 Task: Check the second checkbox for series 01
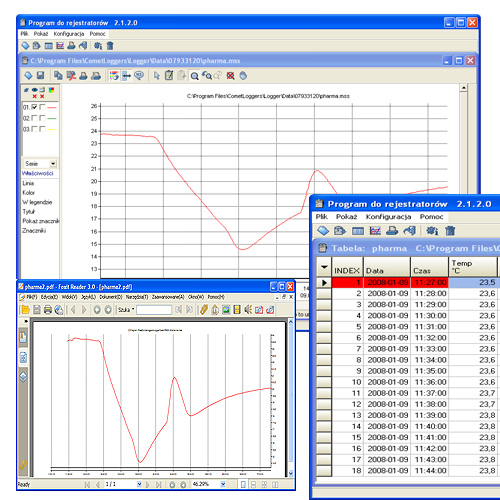click(x=42, y=107)
